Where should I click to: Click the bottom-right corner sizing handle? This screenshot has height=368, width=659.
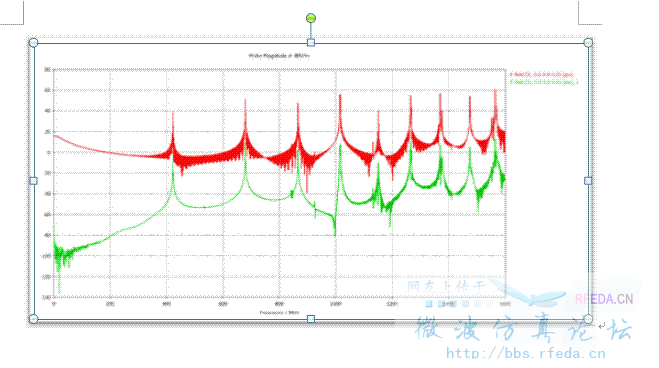(588, 319)
